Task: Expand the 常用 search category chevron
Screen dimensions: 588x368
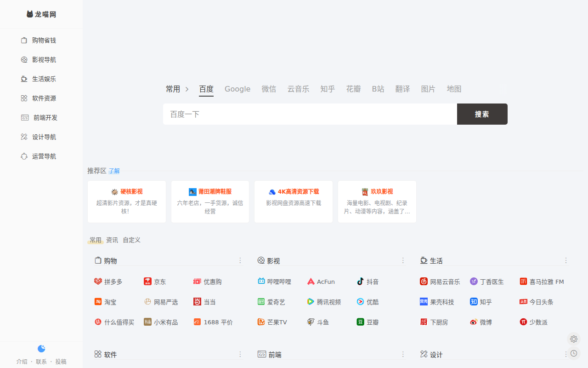Action: pos(187,89)
